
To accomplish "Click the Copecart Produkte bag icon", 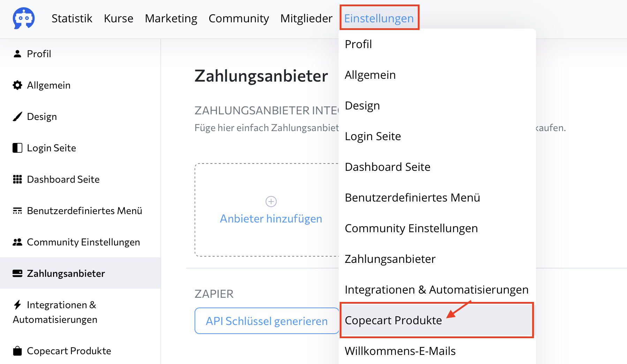I will 17,351.
